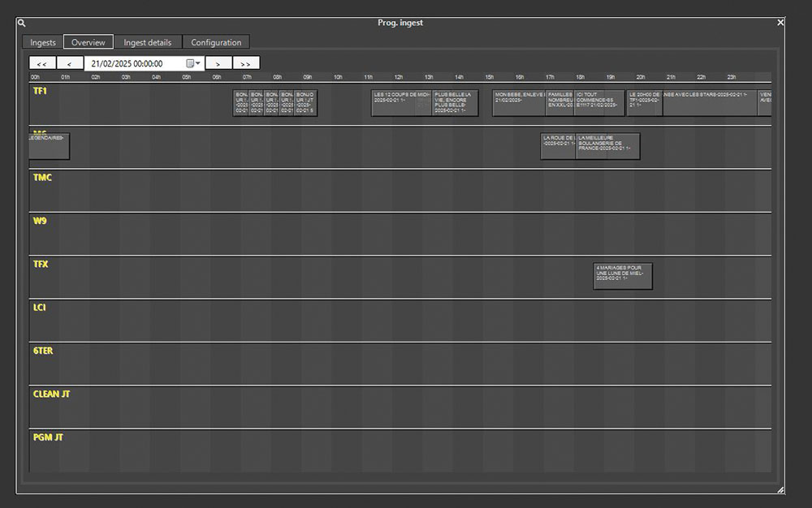The height and width of the screenshot is (508, 812).
Task: Select the LE 20H00 DE TF1 block
Action: [x=644, y=103]
